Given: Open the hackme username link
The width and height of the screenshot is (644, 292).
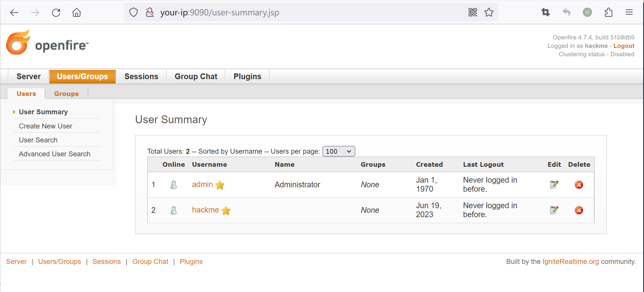Looking at the screenshot, I should 205,210.
